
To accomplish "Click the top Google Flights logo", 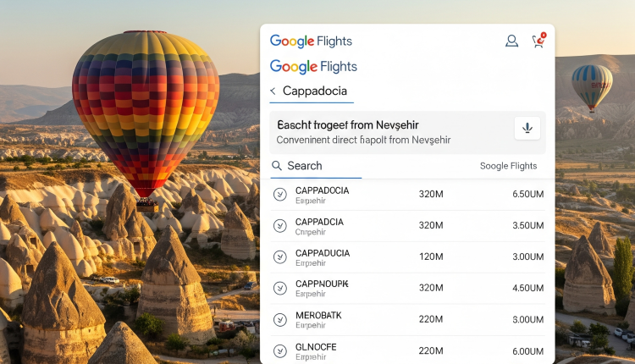I will pyautogui.click(x=311, y=41).
